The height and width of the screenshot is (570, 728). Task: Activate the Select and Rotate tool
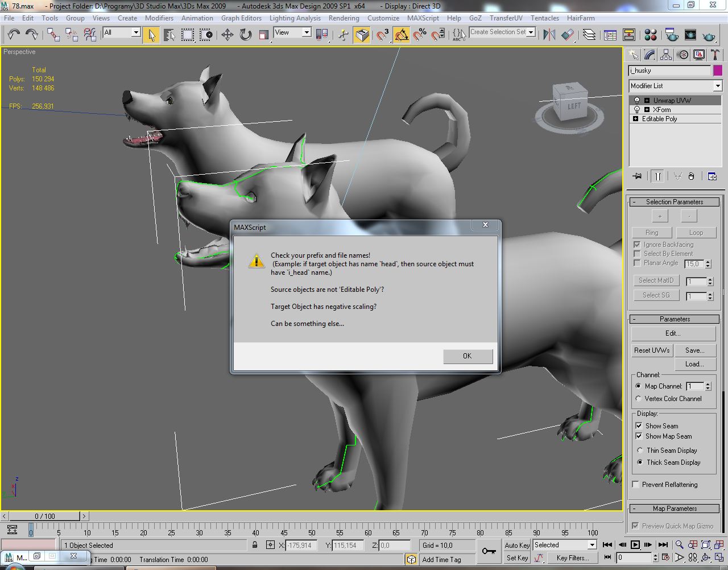point(246,35)
